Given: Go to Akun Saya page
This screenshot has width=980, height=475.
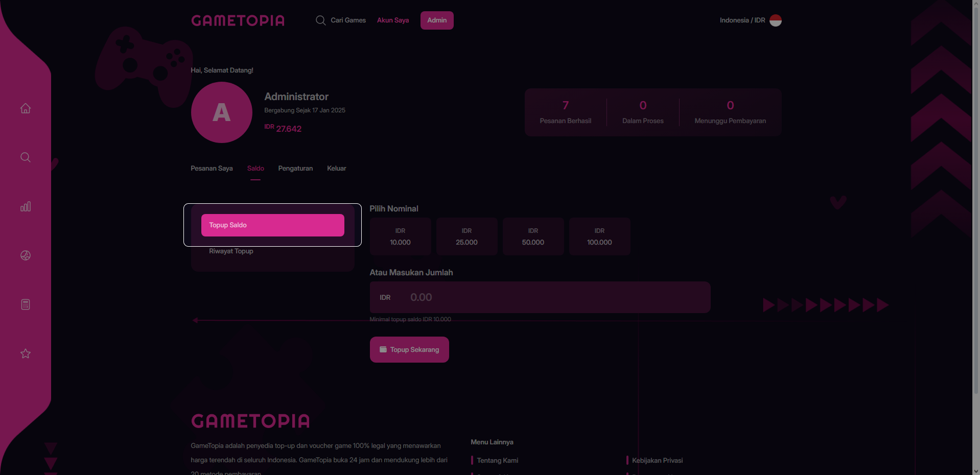Looking at the screenshot, I should pos(393,20).
